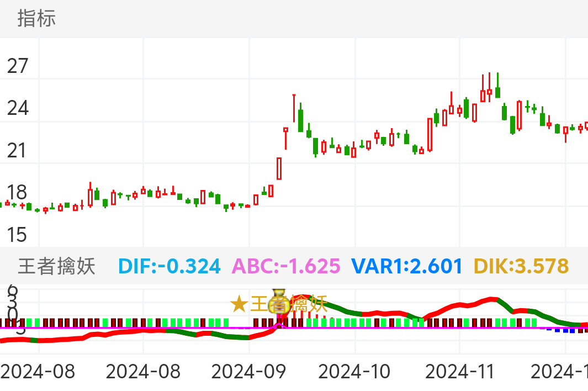Open the gray 王者擒妖 indicator title
The height and width of the screenshot is (391, 588).
click(x=57, y=266)
